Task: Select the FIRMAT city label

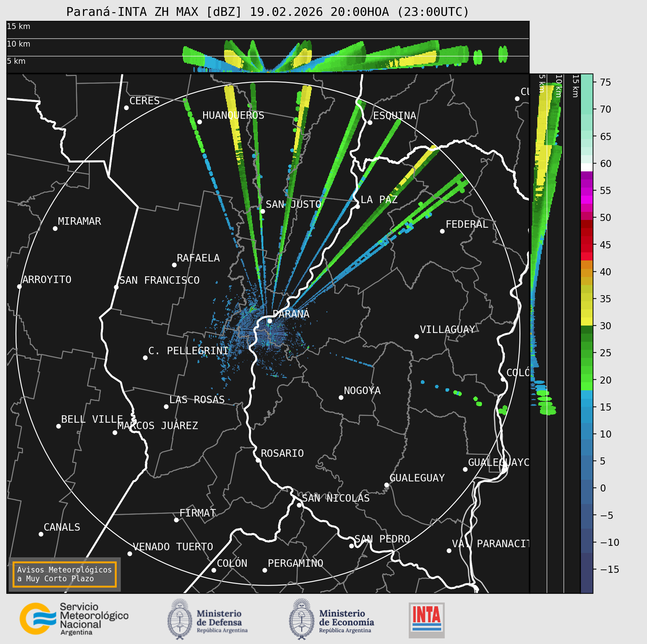Action: (197, 513)
